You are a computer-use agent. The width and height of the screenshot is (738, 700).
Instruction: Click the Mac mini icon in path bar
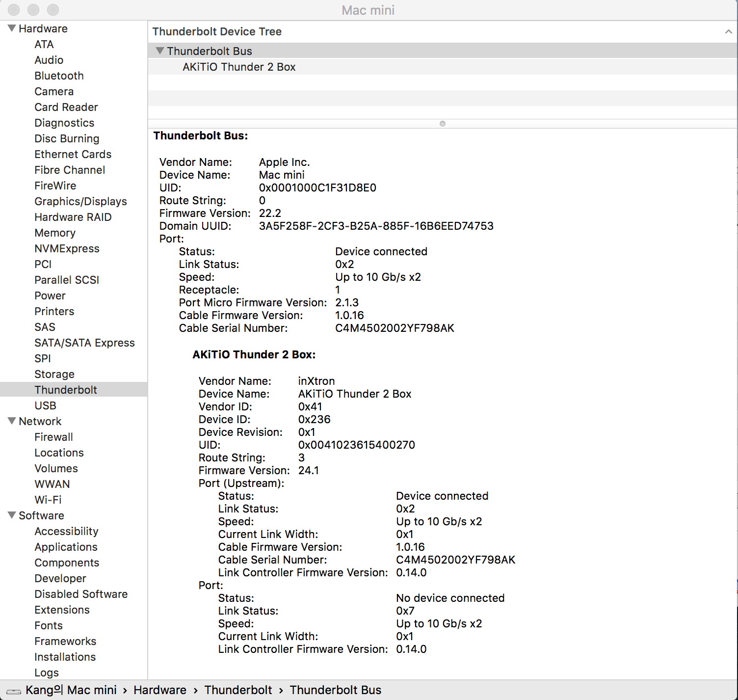13,691
